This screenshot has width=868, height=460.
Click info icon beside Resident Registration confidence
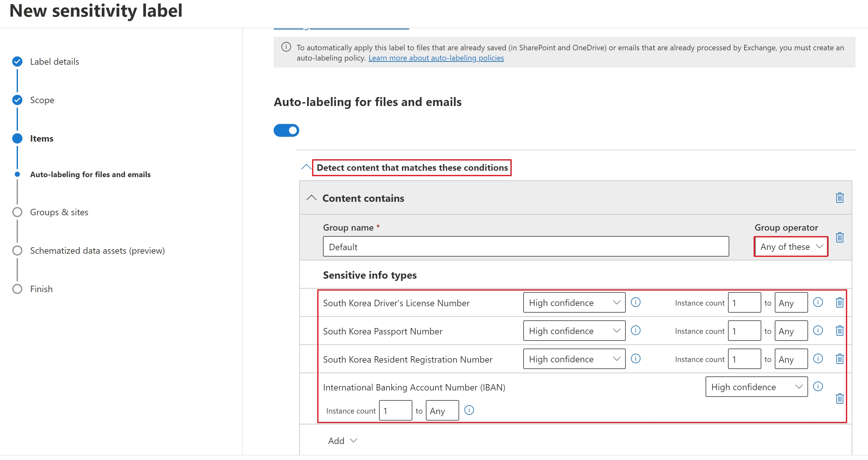click(635, 358)
